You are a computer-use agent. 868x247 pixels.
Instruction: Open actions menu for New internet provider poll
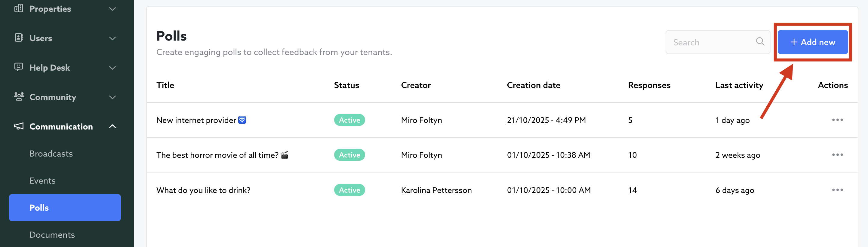(837, 120)
